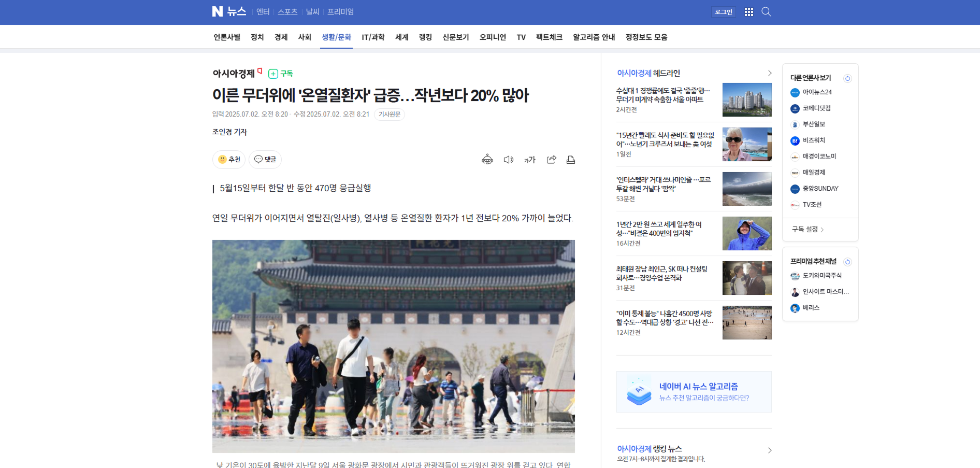Image resolution: width=980 pixels, height=468 pixels.
Task: Open the search magnifier in header
Action: pyautogui.click(x=766, y=12)
